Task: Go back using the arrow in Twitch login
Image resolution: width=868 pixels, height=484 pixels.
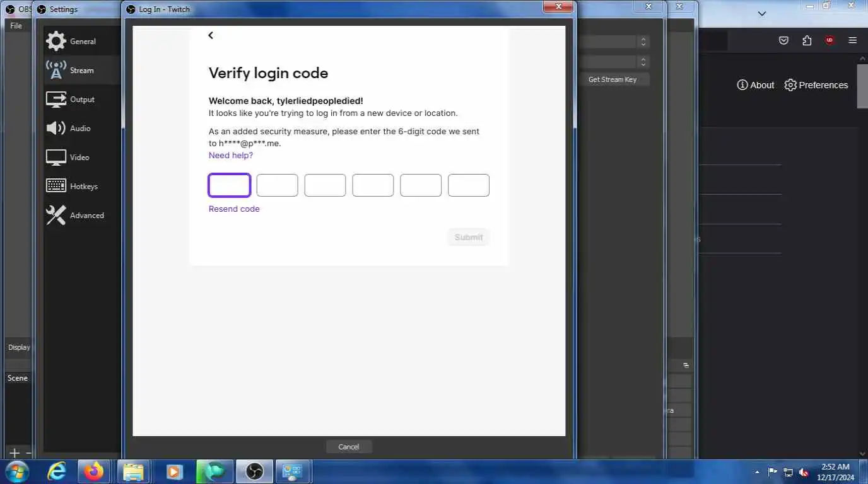Action: [x=211, y=35]
